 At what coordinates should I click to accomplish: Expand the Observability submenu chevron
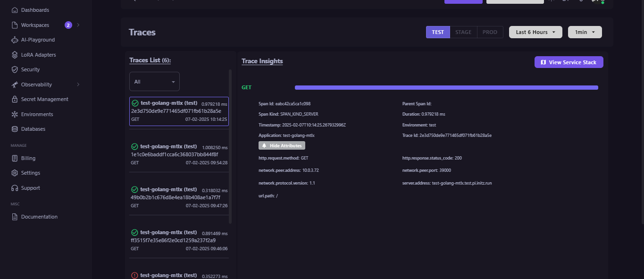[78, 85]
